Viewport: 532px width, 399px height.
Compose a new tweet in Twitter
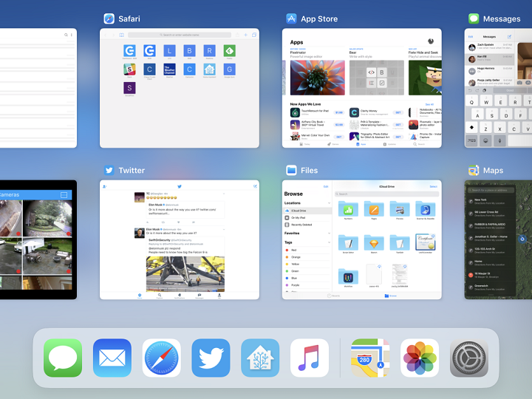tap(255, 186)
